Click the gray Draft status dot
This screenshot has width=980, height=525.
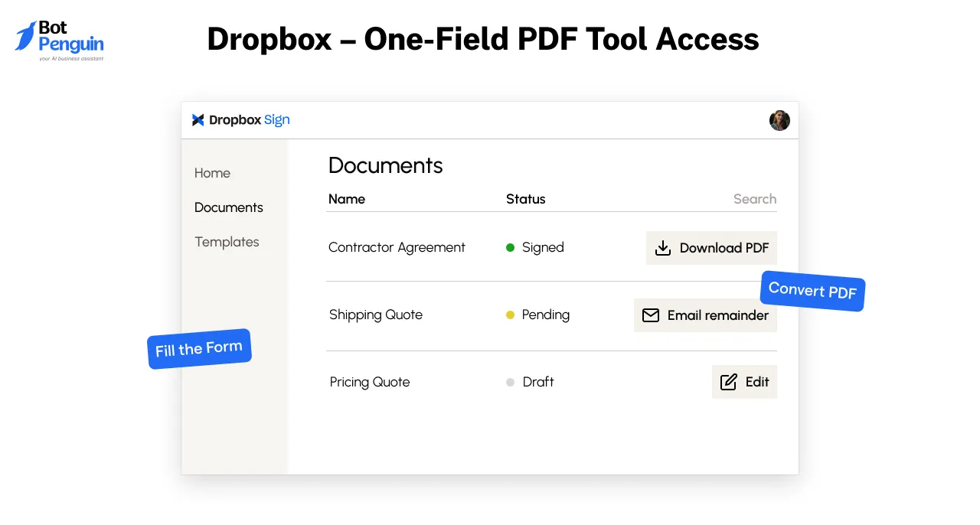click(509, 382)
